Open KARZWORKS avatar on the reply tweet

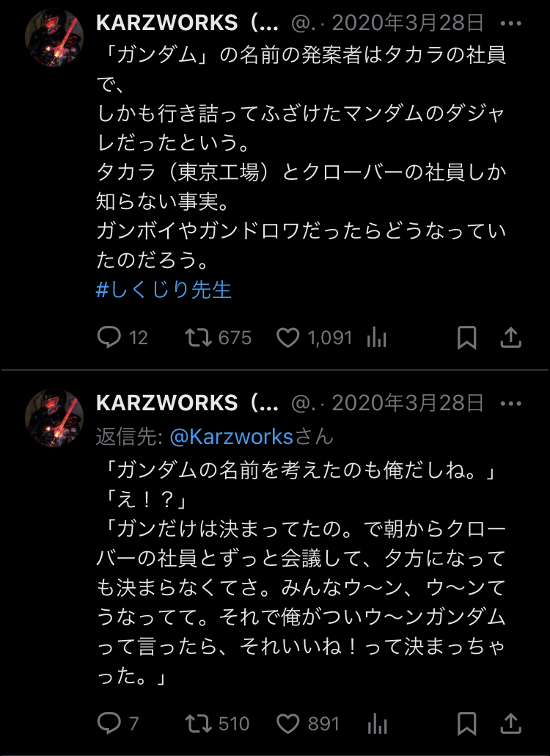(x=54, y=418)
